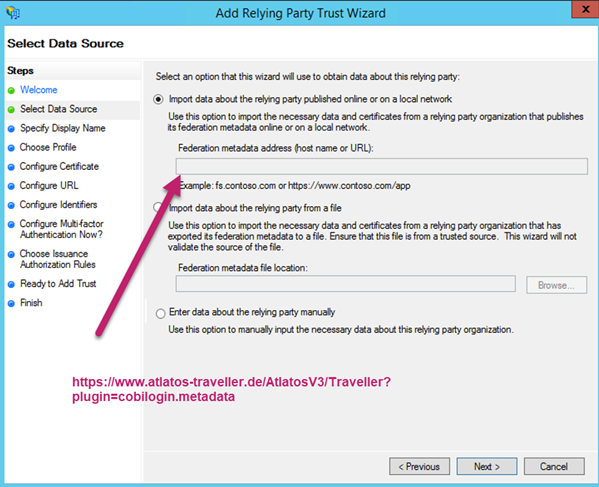Click the Federation metadata address field
The height and width of the screenshot is (487, 599).
382,167
